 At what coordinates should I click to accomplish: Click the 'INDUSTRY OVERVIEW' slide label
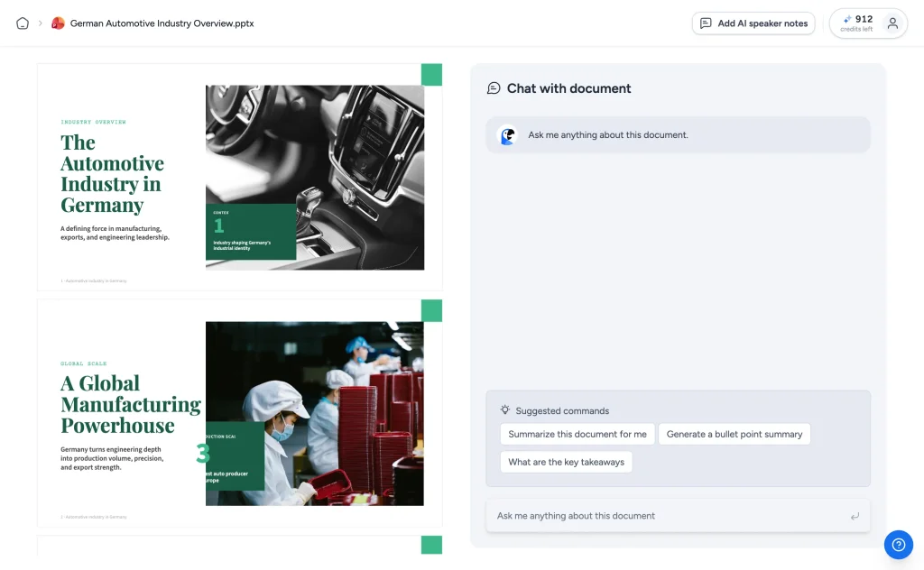coord(93,122)
